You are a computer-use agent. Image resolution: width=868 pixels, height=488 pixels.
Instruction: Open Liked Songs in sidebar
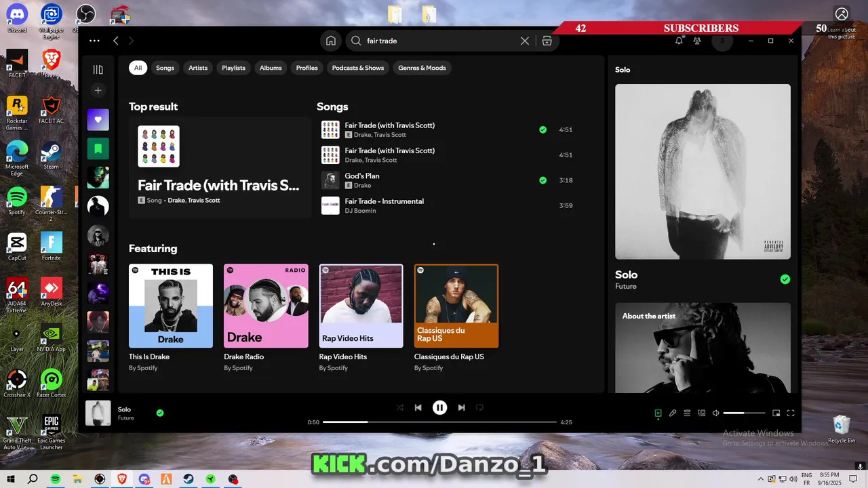(98, 120)
